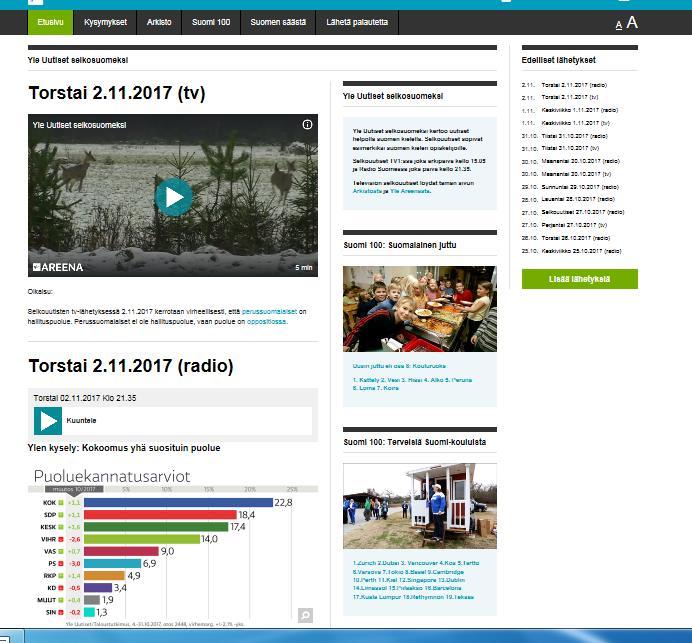The height and width of the screenshot is (643, 692).
Task: Open Torstai 26.10.2017 (radio) broadcast
Action: tap(575, 238)
